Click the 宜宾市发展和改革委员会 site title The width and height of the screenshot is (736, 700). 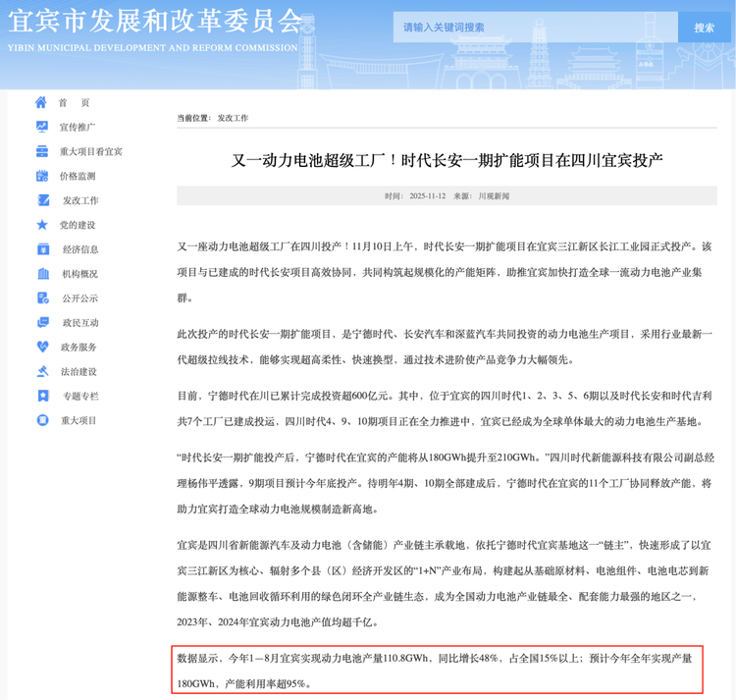click(x=155, y=20)
